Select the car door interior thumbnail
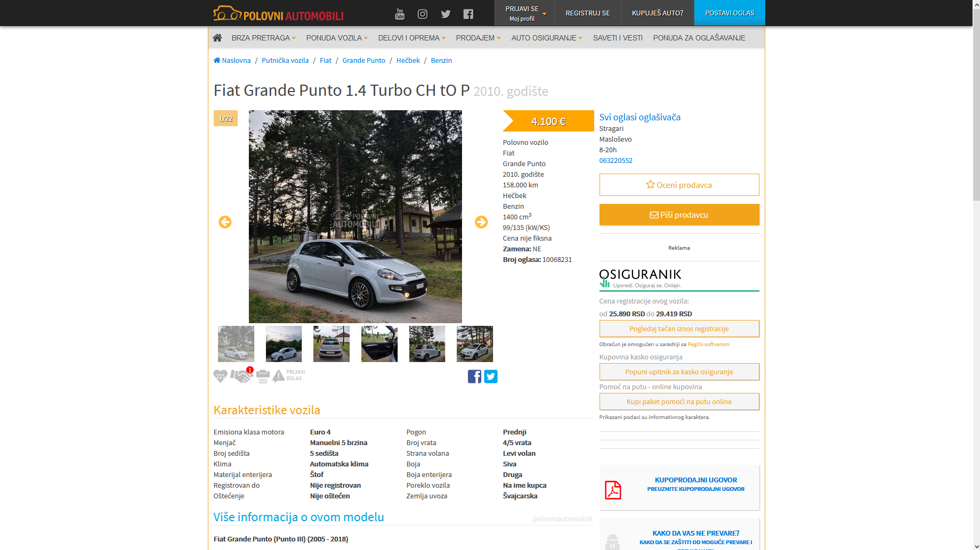Image resolution: width=980 pixels, height=550 pixels. tap(379, 344)
